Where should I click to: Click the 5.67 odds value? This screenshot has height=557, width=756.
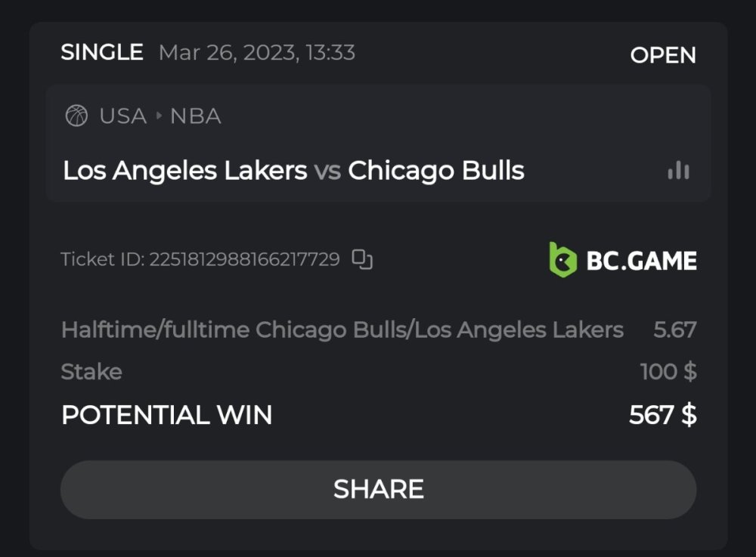(674, 330)
